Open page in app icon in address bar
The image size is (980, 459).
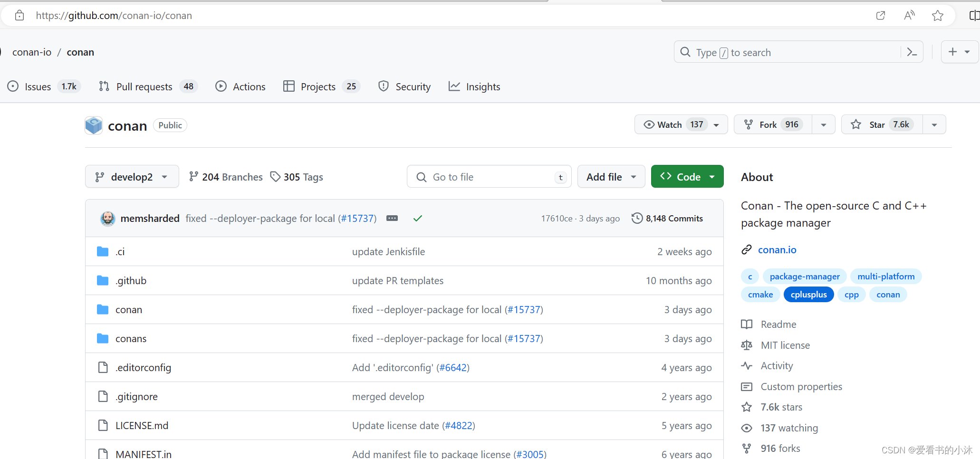click(881, 16)
